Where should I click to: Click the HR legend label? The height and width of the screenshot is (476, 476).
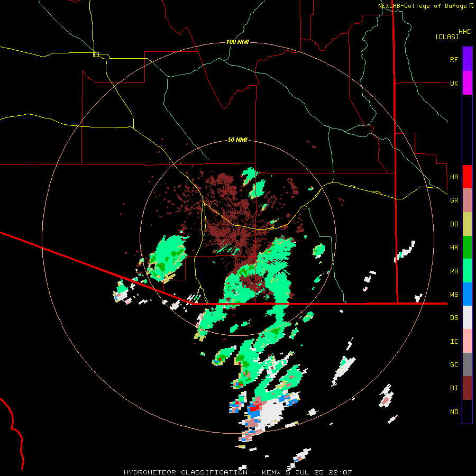454,248
